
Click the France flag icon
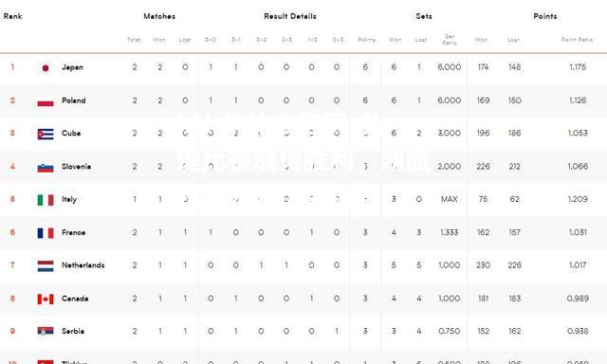point(46,233)
